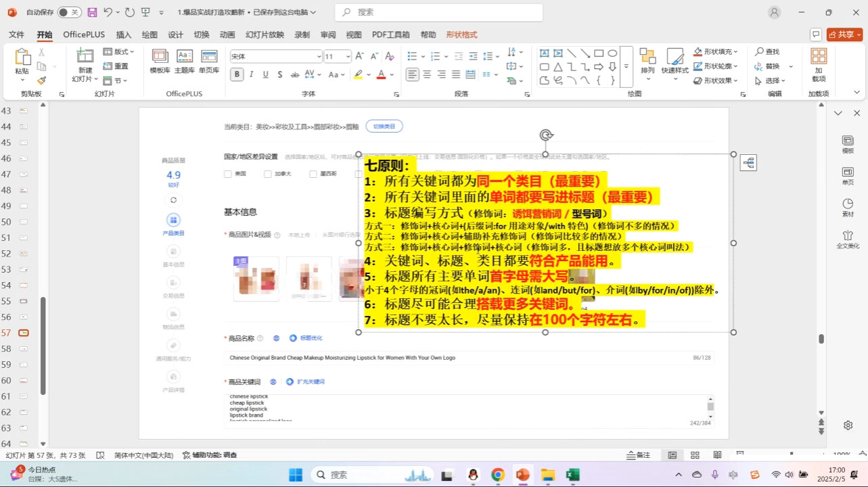Select the 快速样式 (Quick Styles) icon

[x=674, y=61]
